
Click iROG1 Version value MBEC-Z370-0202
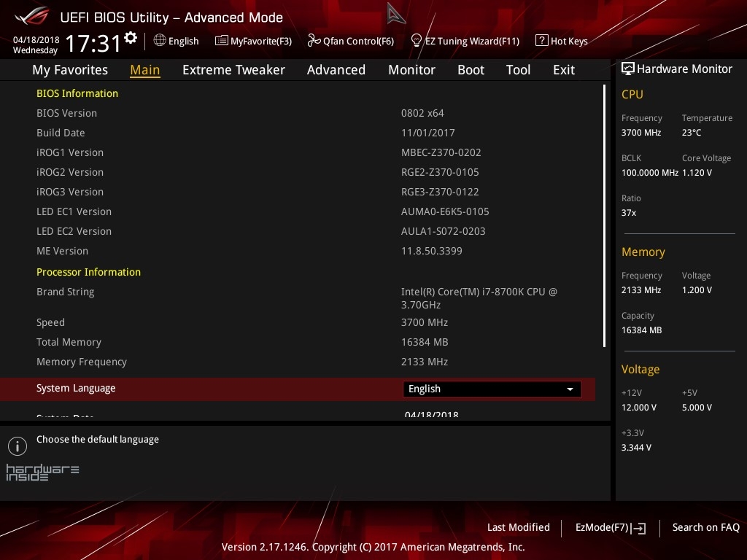click(x=441, y=152)
